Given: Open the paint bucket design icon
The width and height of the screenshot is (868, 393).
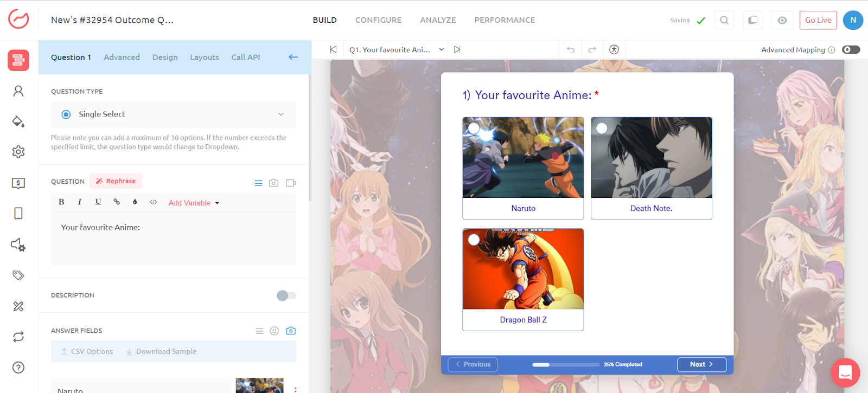Looking at the screenshot, I should click(18, 121).
